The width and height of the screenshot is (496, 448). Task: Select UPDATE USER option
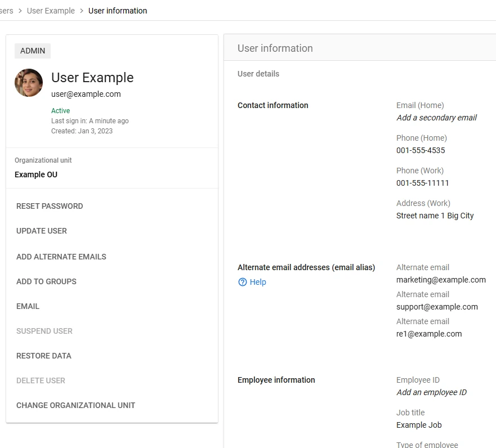click(x=42, y=231)
